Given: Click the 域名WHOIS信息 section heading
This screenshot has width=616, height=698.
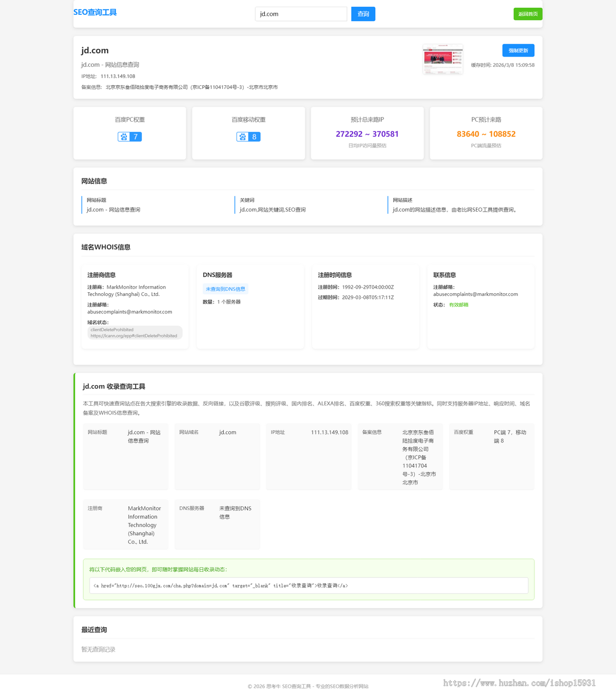Looking at the screenshot, I should [106, 247].
